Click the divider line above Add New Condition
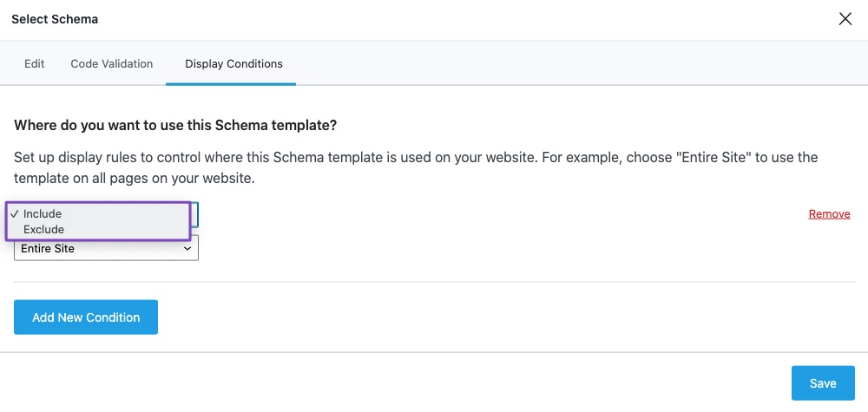The width and height of the screenshot is (868, 412). point(434,282)
